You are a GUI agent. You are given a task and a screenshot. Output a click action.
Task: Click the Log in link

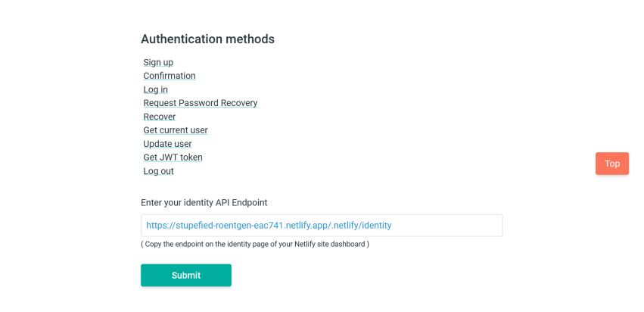point(155,89)
